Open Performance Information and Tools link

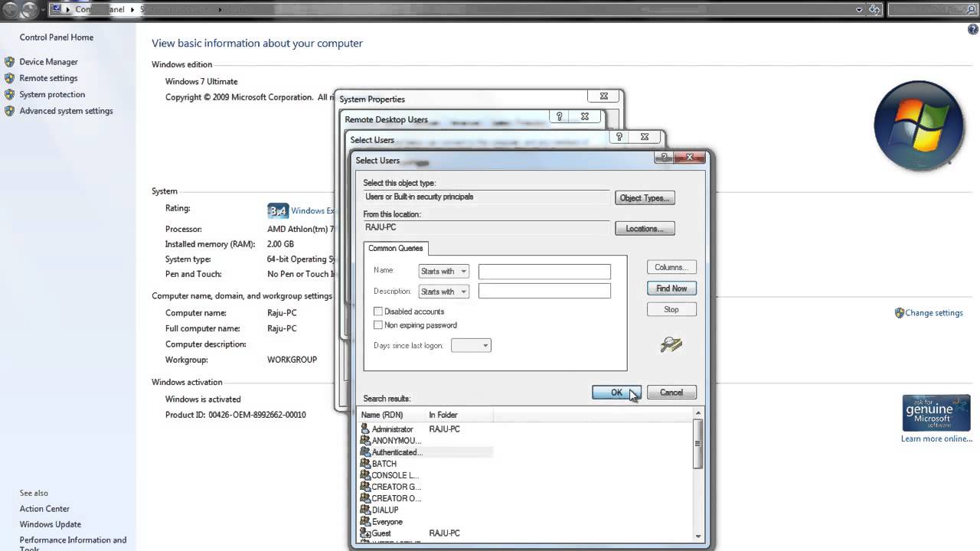pos(73,544)
